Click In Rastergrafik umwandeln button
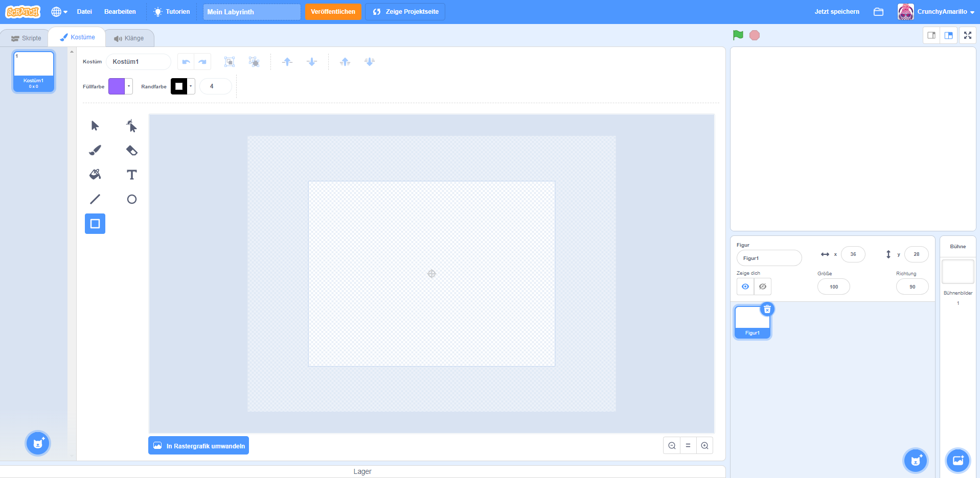980x478 pixels. coord(198,445)
